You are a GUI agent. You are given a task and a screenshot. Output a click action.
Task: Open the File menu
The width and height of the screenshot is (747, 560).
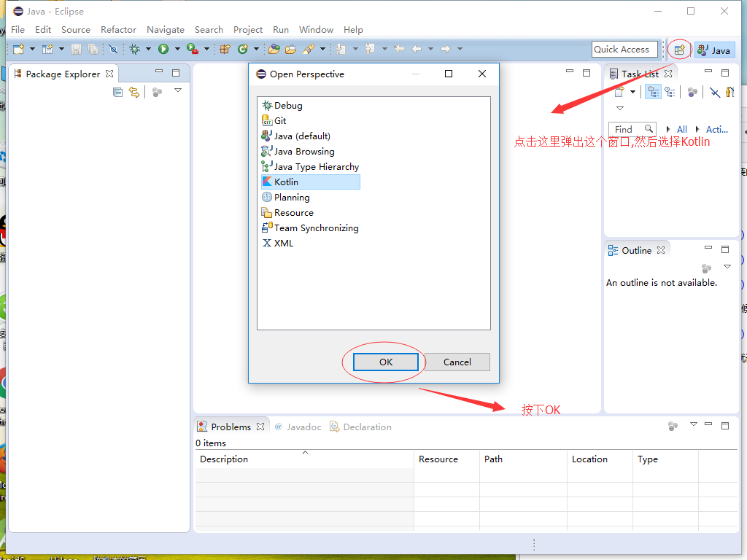(18, 29)
